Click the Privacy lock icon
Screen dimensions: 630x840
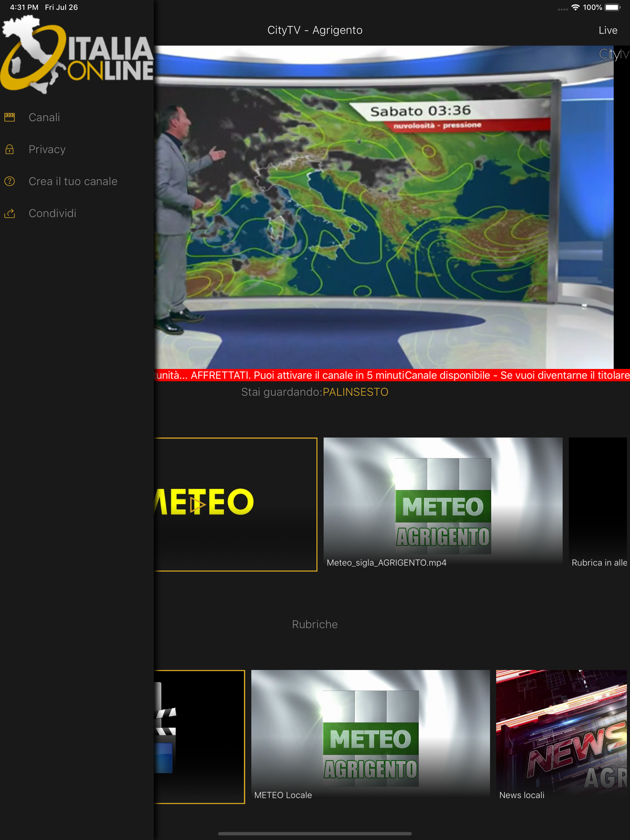pyautogui.click(x=10, y=149)
